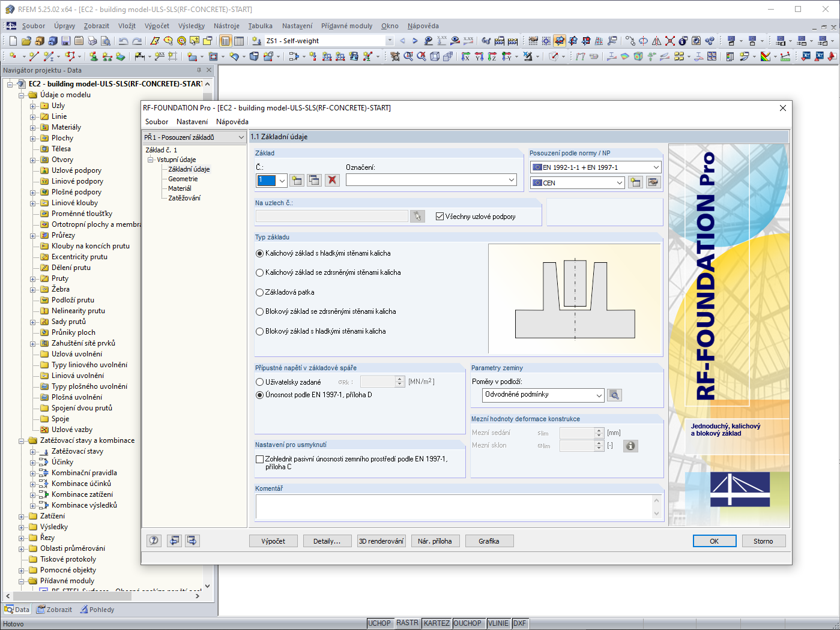Open the help icon in the dialog footer
Viewport: 840px width, 630px height.
[154, 541]
